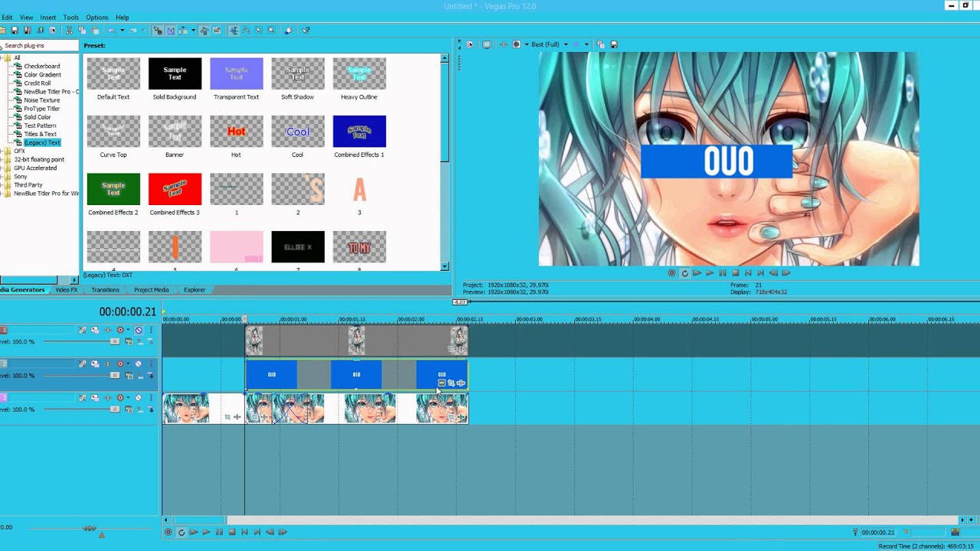This screenshot has width=980, height=551.
Task: Toggle Enable Snapping in toolbar
Action: (158, 31)
